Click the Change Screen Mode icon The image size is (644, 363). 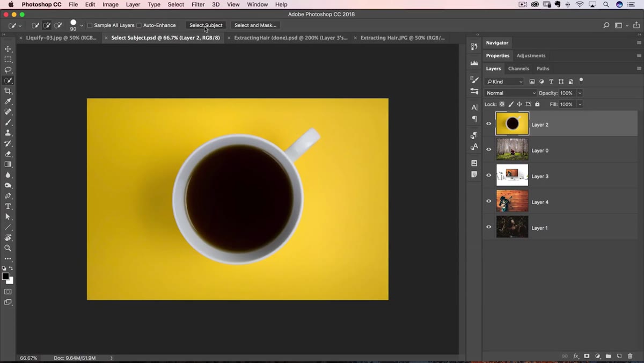[x=8, y=302]
